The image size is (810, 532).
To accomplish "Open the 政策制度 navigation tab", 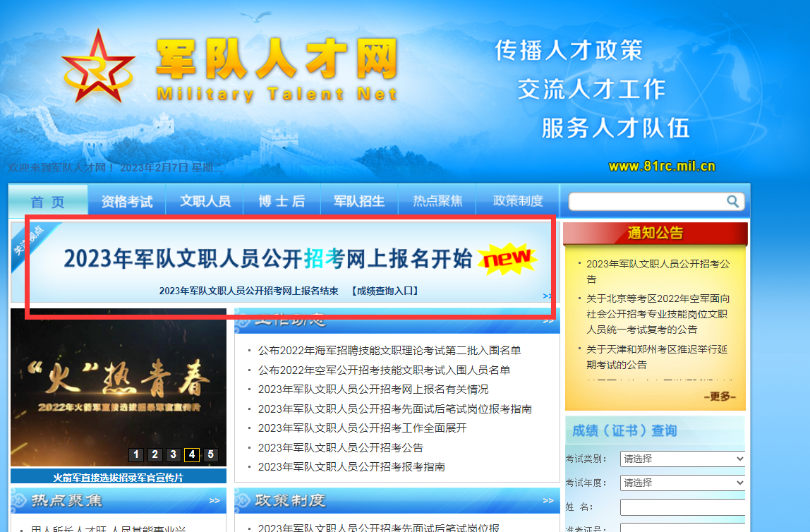I will 518,201.
